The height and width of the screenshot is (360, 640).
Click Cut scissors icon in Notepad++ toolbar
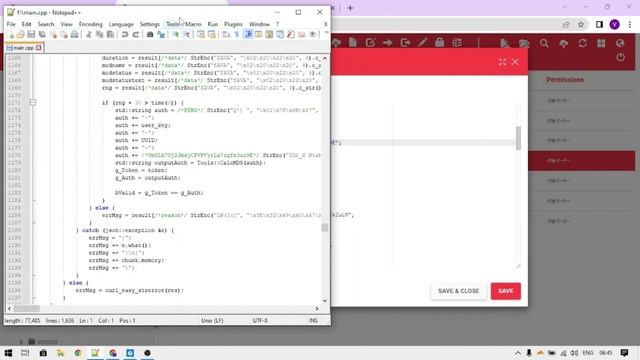tap(89, 35)
